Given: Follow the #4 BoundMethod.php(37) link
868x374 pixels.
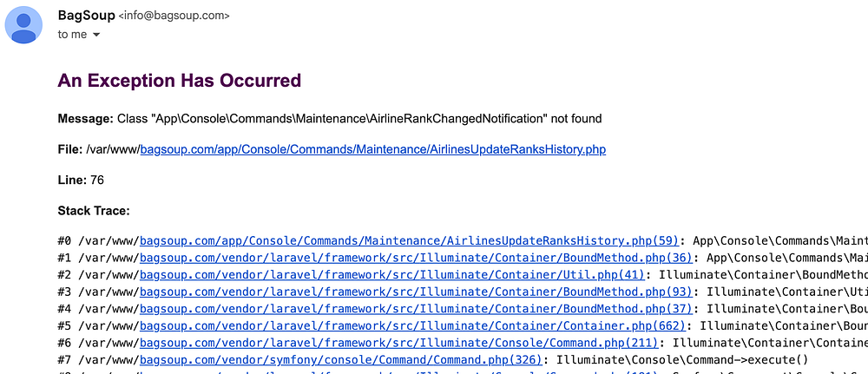Looking at the screenshot, I should coord(416,308).
